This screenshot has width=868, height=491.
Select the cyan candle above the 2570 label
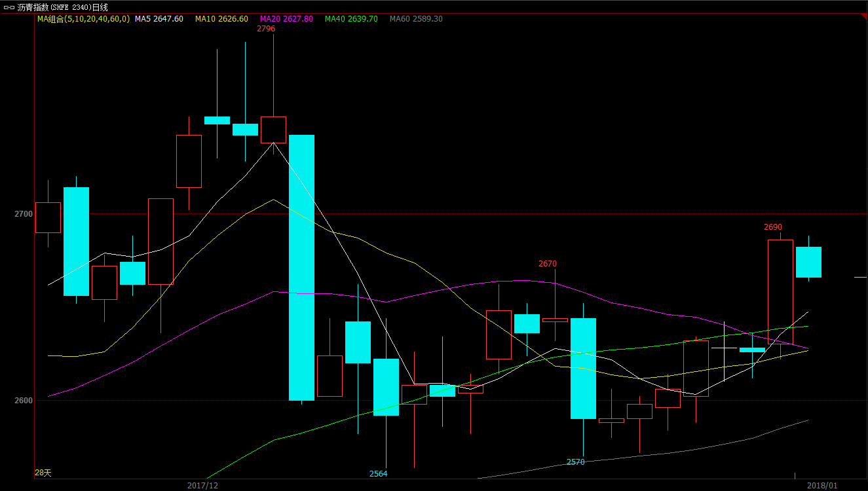coord(583,369)
